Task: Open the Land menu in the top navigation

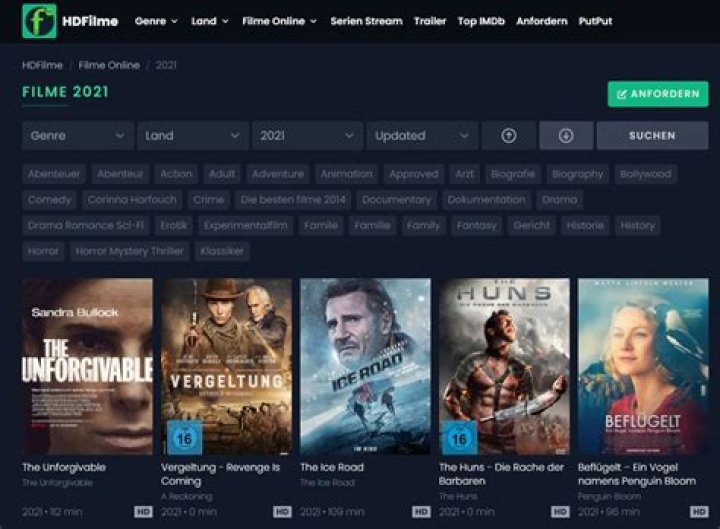Action: [210, 21]
